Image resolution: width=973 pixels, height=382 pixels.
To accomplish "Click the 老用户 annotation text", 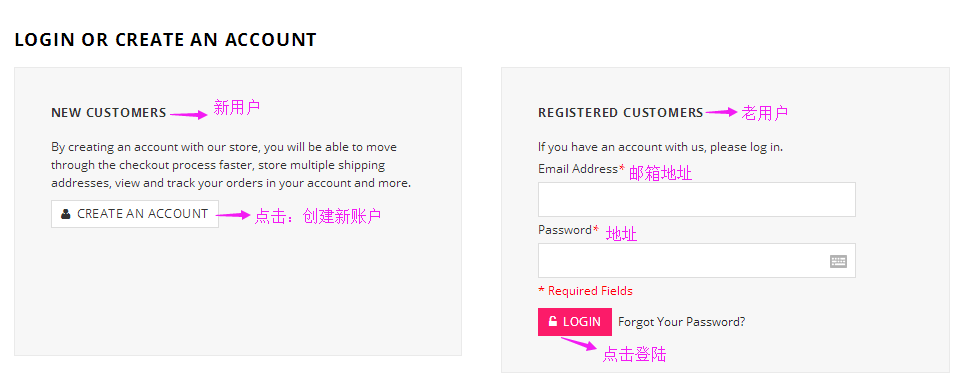I will (x=764, y=113).
